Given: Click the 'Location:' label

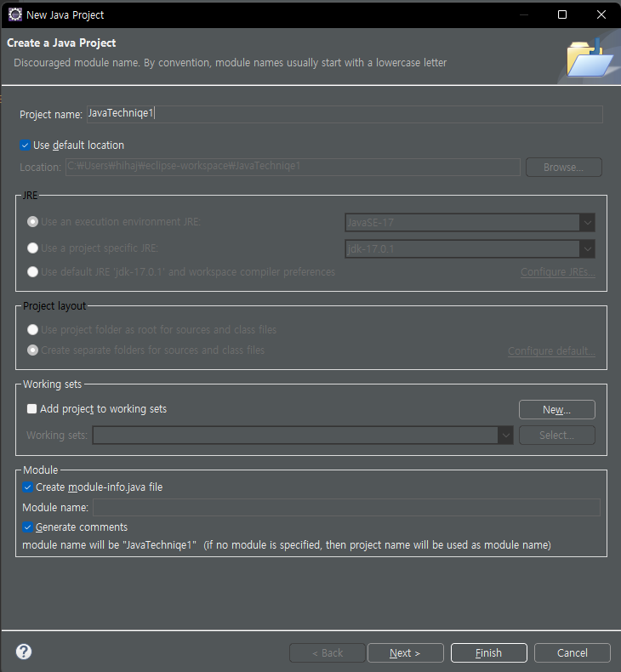Looking at the screenshot, I should point(40,167).
